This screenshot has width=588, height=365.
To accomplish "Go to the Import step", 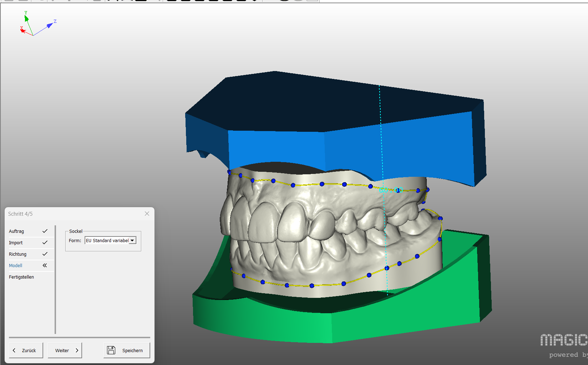I will click(x=16, y=243).
